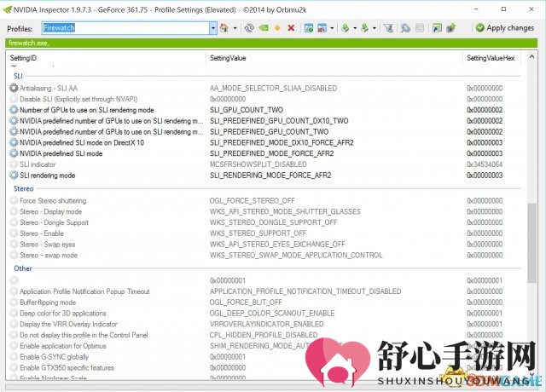Collapse the SLI settings group header
This screenshot has width=546, height=392.
click(x=18, y=76)
